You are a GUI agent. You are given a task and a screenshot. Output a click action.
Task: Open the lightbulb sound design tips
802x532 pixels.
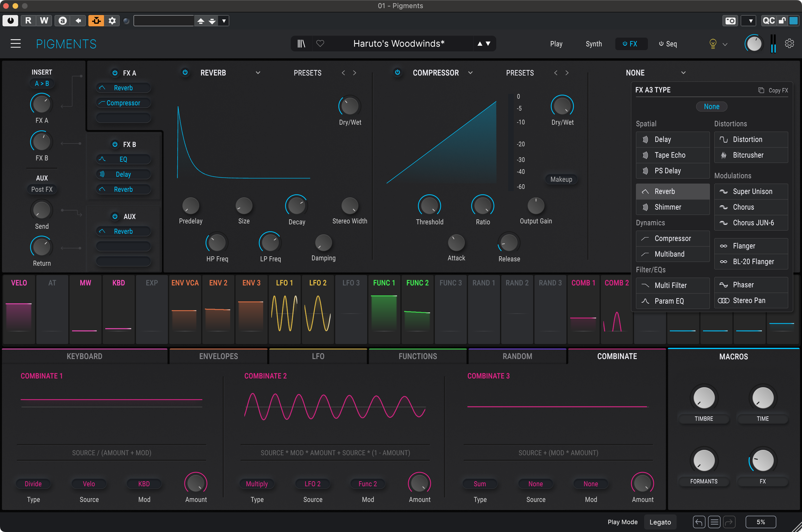click(x=713, y=44)
